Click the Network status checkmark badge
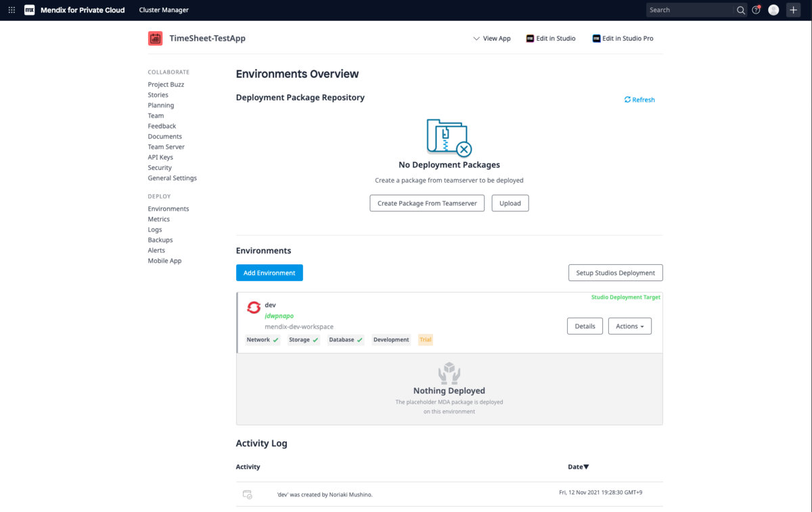Image resolution: width=812 pixels, height=512 pixels. pos(263,340)
